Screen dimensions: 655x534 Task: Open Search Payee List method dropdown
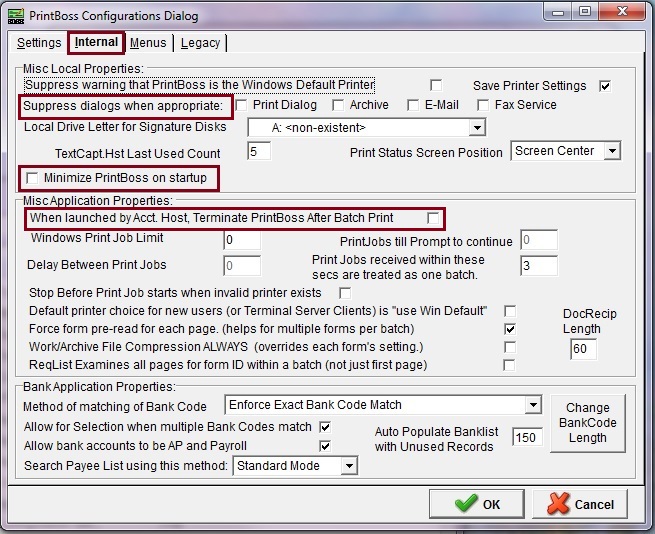point(349,465)
